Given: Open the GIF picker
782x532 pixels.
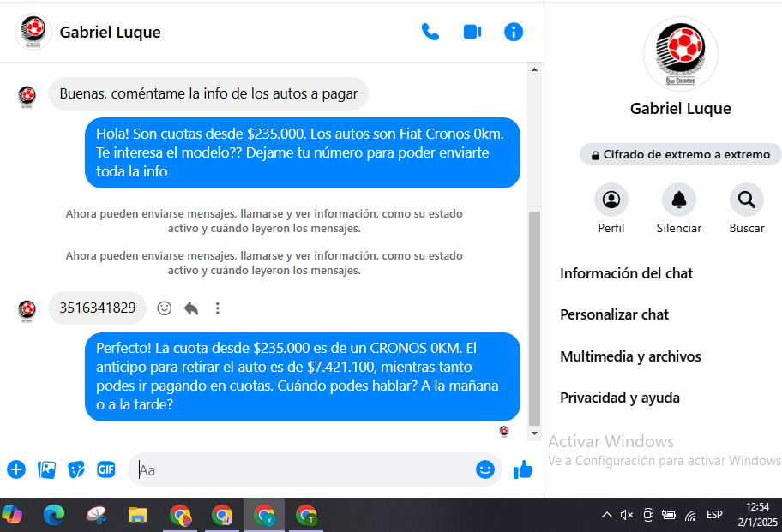Looking at the screenshot, I should pos(105,469).
